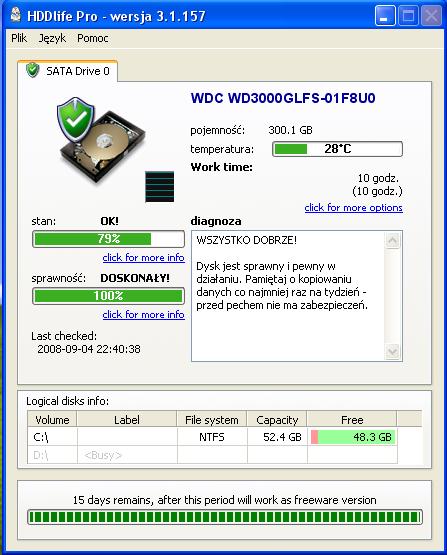Click the HDDlife app icon in title bar
The height and width of the screenshot is (555, 447).
click(15, 15)
